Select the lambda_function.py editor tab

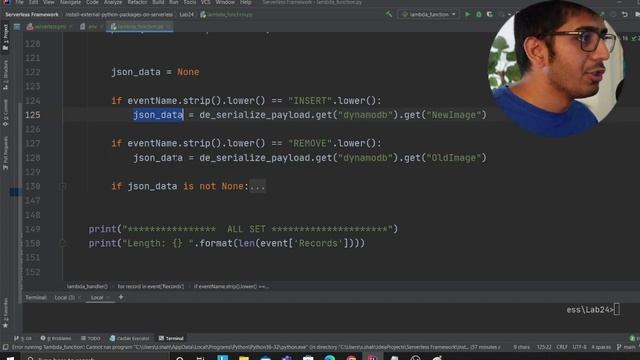click(139, 27)
